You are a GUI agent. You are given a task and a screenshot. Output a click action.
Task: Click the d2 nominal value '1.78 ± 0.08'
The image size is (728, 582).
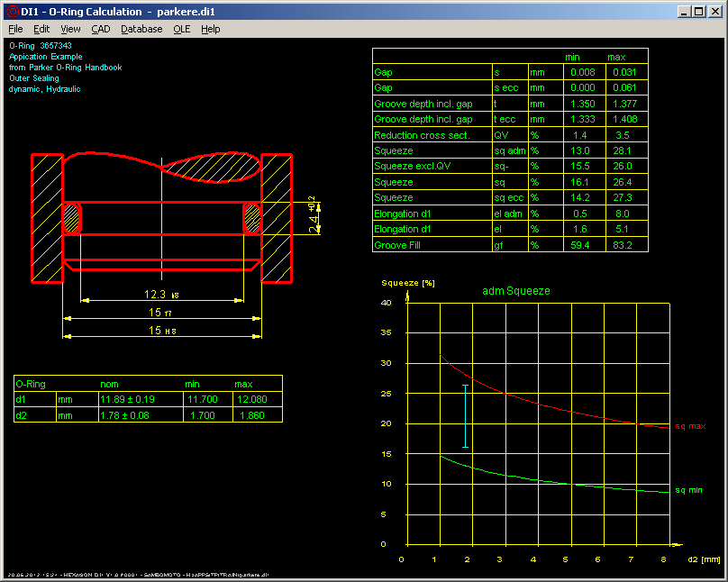125,416
